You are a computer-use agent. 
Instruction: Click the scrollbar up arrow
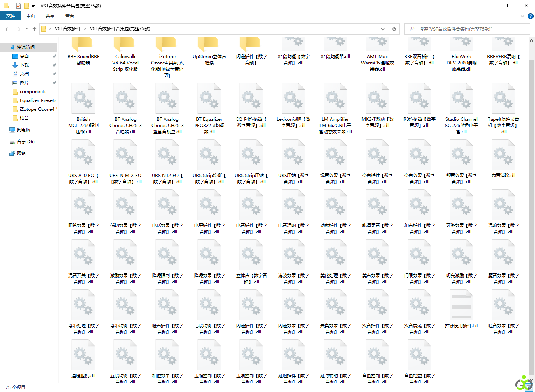pyautogui.click(x=532, y=40)
